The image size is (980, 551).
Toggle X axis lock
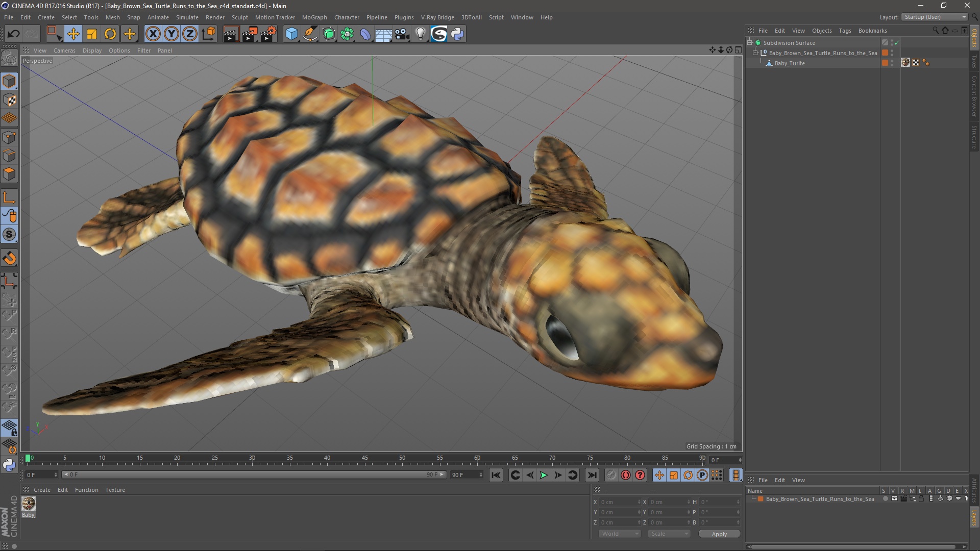153,34
